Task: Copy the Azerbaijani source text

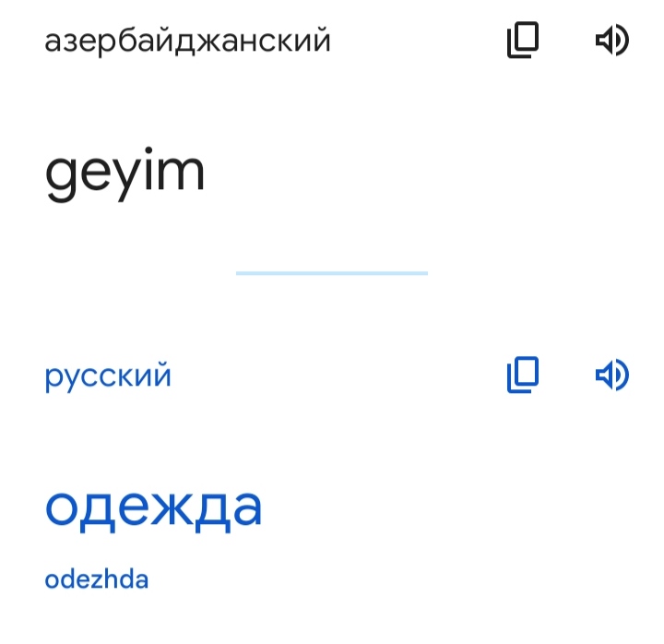Action: point(523,40)
